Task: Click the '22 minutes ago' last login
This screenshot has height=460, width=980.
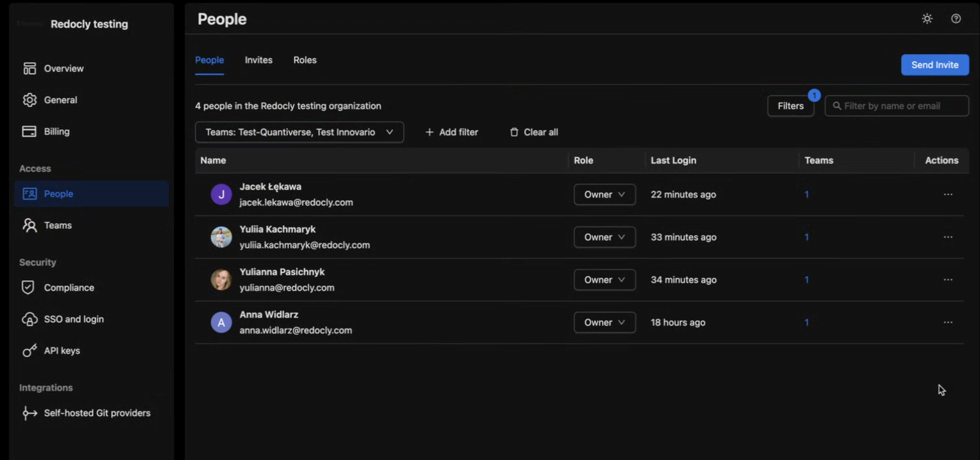Action: [x=683, y=195]
